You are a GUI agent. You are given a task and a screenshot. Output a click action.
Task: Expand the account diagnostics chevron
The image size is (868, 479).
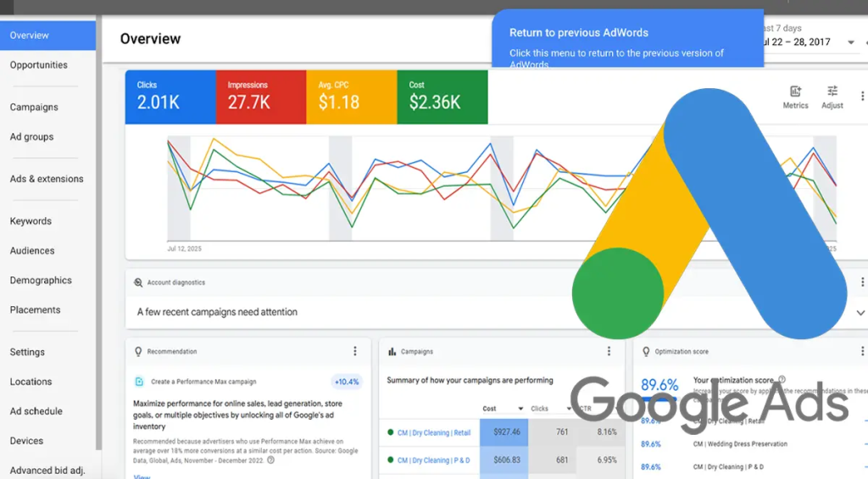(860, 313)
